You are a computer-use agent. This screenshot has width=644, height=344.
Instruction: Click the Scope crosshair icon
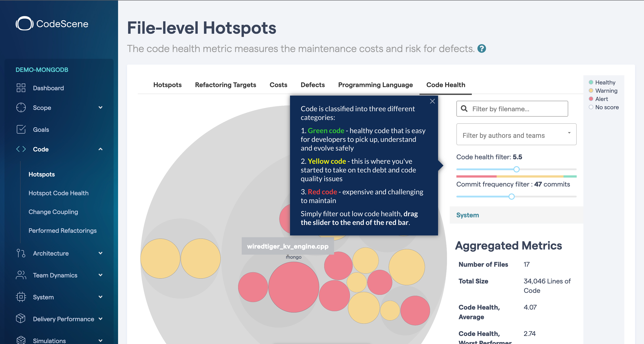coord(21,108)
